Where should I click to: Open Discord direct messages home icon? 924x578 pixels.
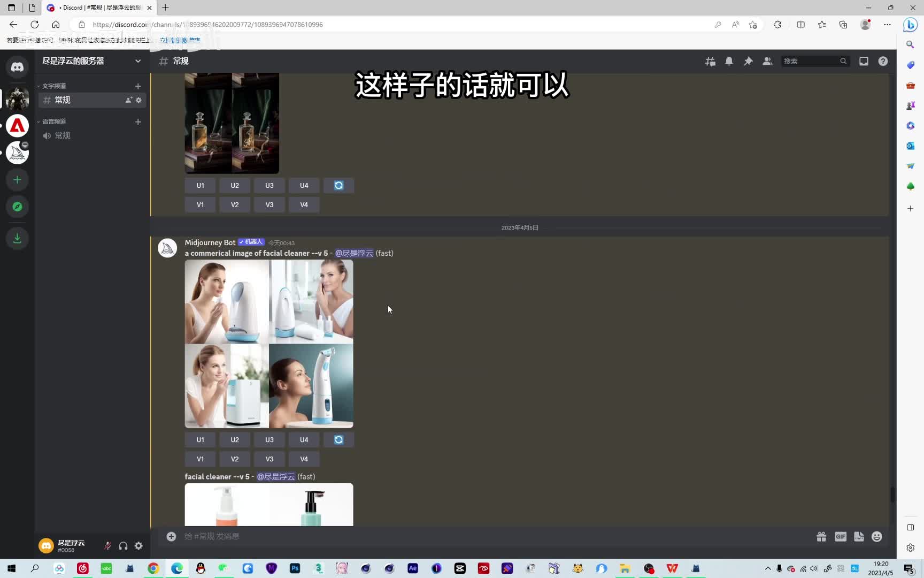point(17,67)
